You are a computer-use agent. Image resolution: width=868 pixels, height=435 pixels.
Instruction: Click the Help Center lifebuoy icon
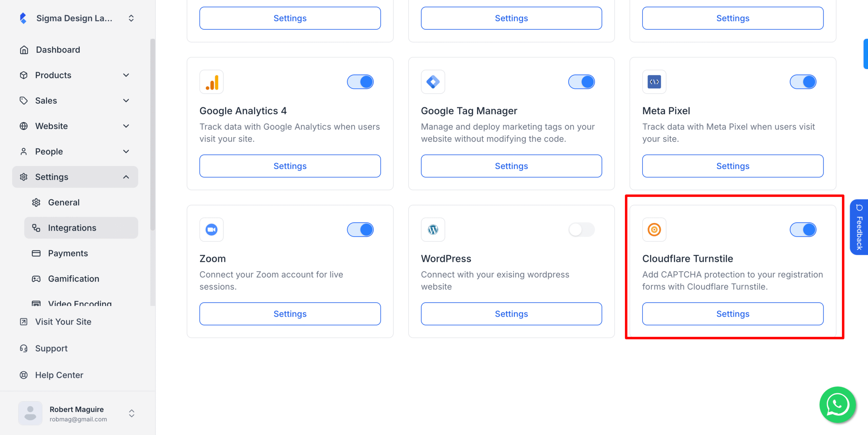[x=24, y=375]
